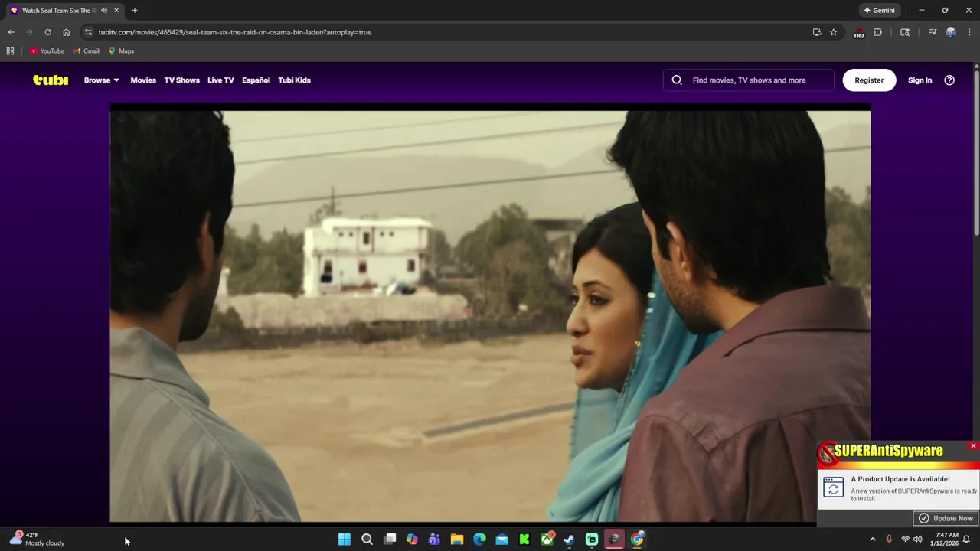Open the media controls icon
Screen dimensions: 980x551
pos(933,32)
